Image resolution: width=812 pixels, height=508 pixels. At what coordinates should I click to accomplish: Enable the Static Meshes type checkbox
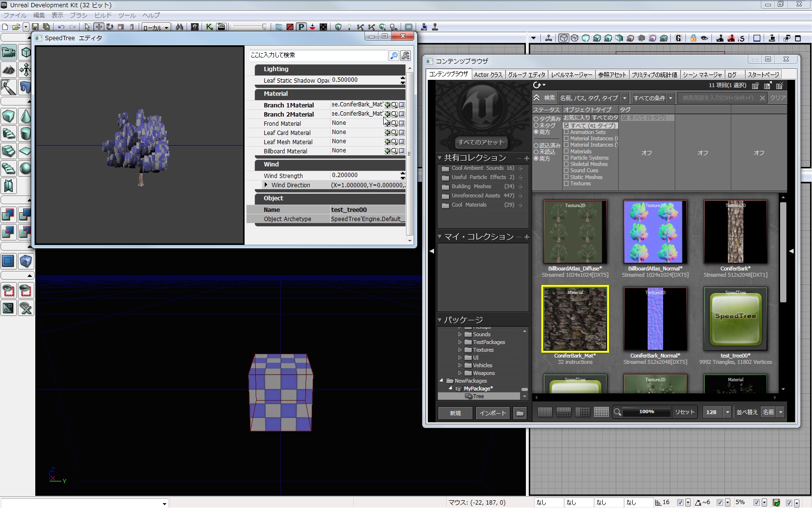pos(566,177)
